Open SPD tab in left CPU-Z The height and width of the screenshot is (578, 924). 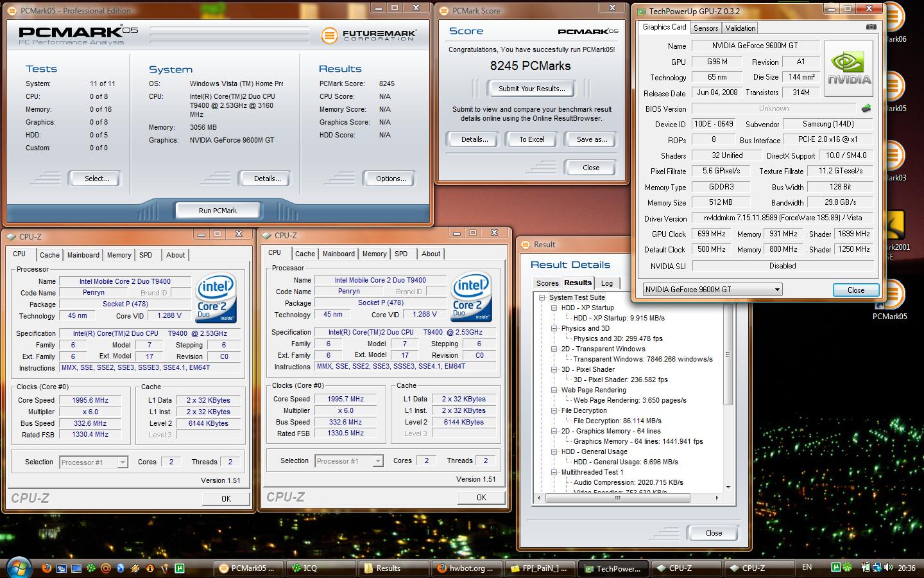(x=146, y=255)
